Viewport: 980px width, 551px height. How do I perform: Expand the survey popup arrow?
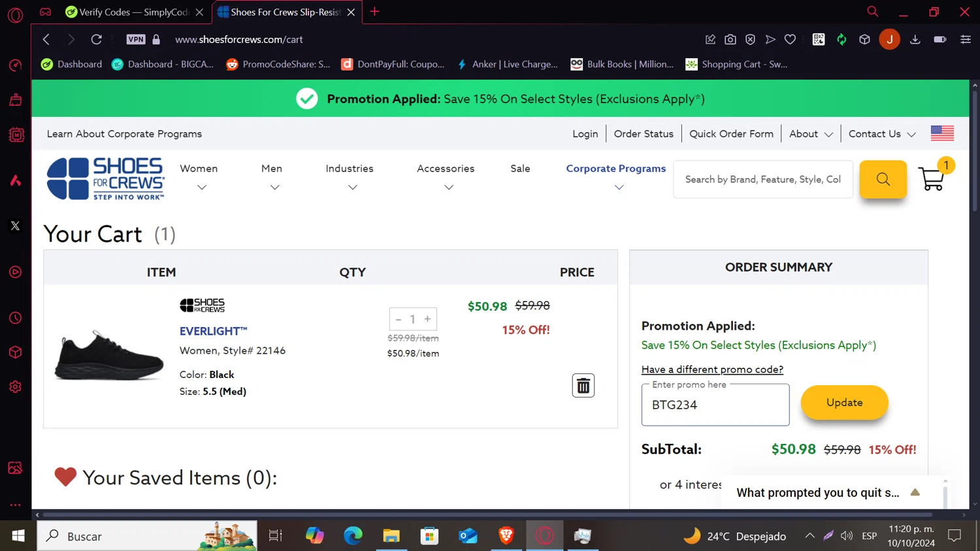click(x=915, y=493)
